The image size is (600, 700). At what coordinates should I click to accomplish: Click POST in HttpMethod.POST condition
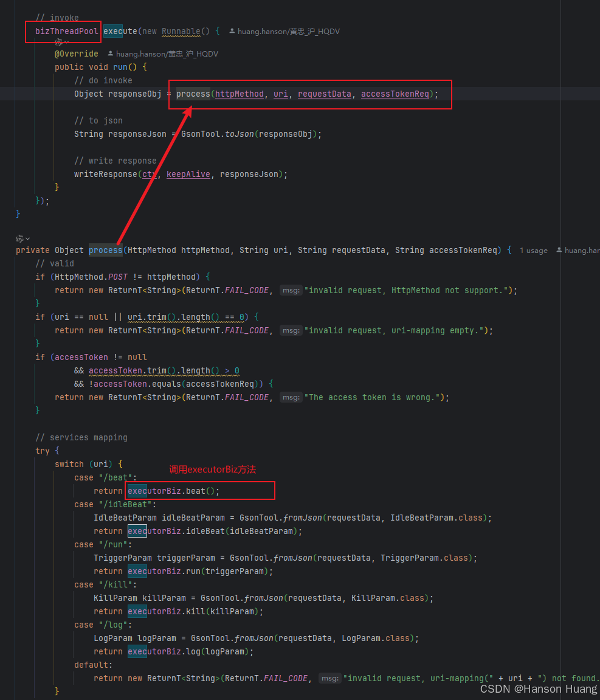(118, 277)
